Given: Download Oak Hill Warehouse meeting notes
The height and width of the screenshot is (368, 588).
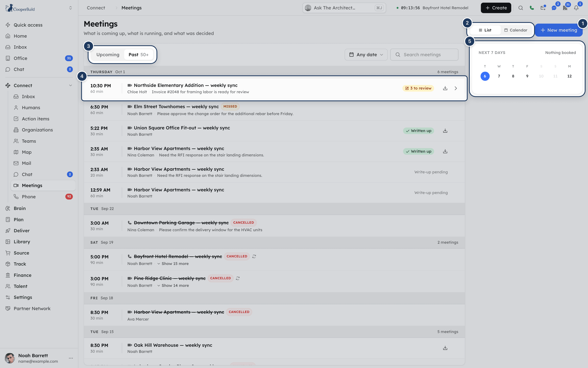Looking at the screenshot, I should [x=445, y=348].
